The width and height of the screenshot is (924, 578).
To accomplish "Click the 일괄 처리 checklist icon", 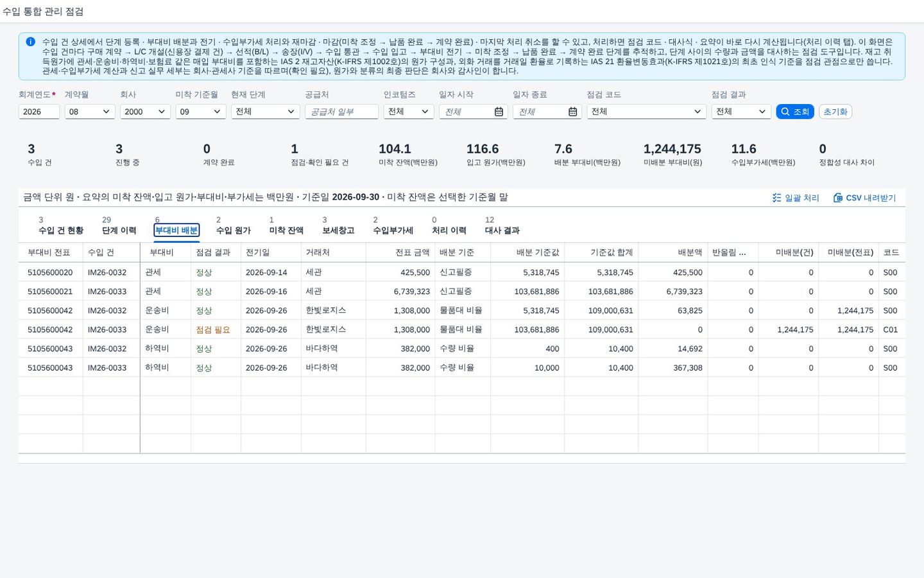I will tap(776, 198).
